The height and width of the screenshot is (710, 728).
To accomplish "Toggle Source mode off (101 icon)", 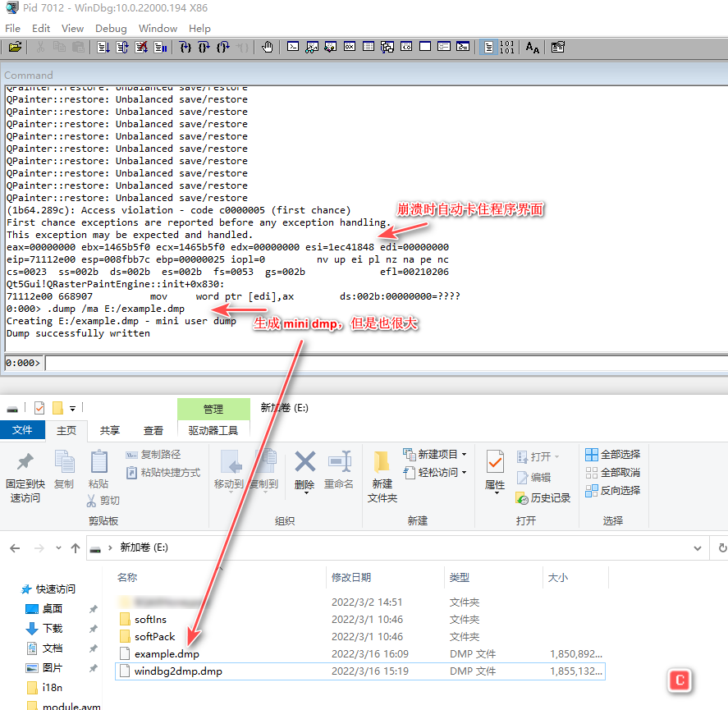I will [507, 47].
